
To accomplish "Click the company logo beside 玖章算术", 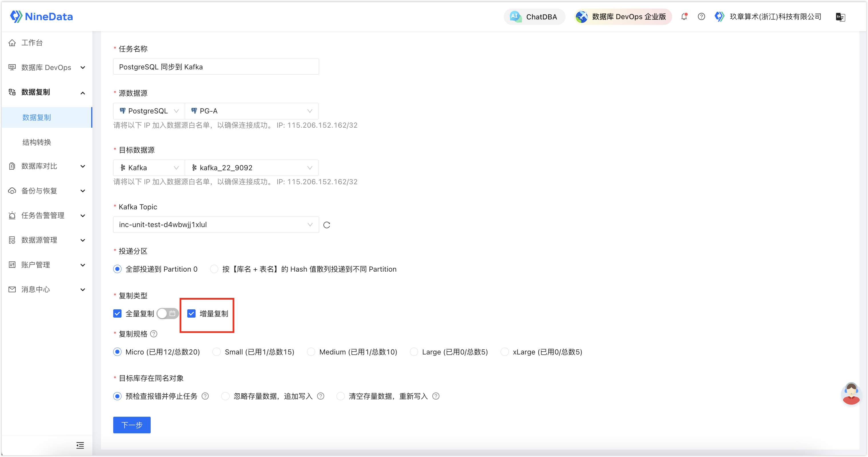I will coord(719,17).
